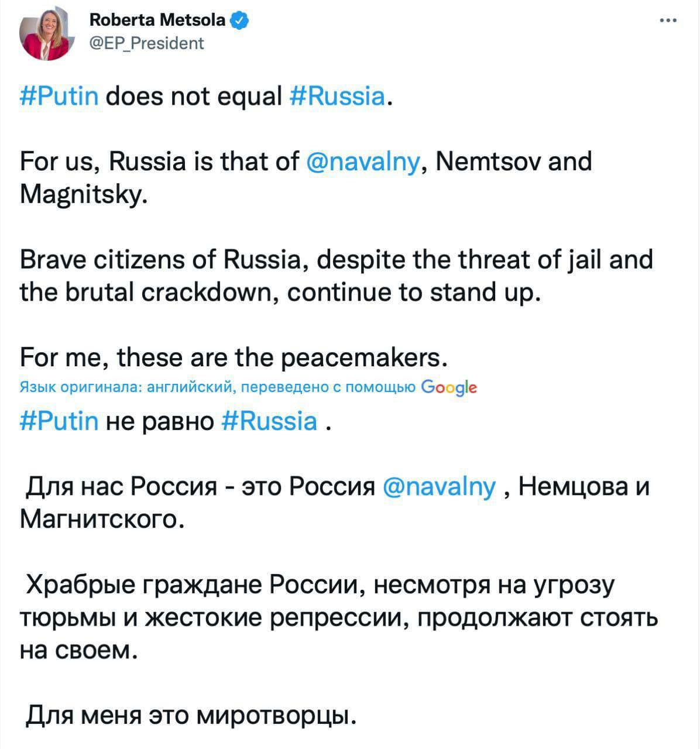Viewport: 700px width, 749px height.
Task: Click the #Russia hashtag in the Russian translation
Action: 271,421
